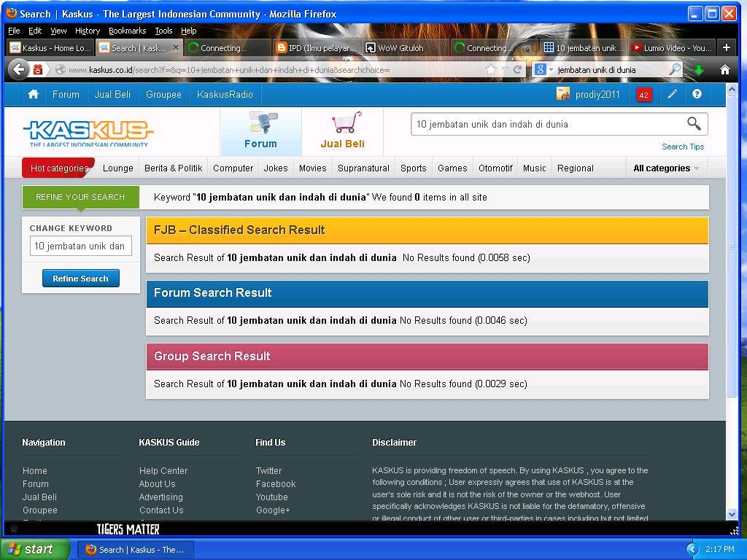Image resolution: width=747 pixels, height=560 pixels.
Task: Open downloads with the green arrow icon
Action: pyautogui.click(x=699, y=70)
